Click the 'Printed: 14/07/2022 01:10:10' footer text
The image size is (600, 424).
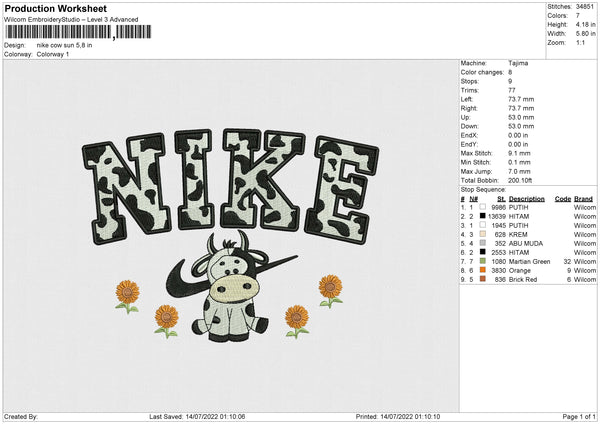(x=398, y=416)
